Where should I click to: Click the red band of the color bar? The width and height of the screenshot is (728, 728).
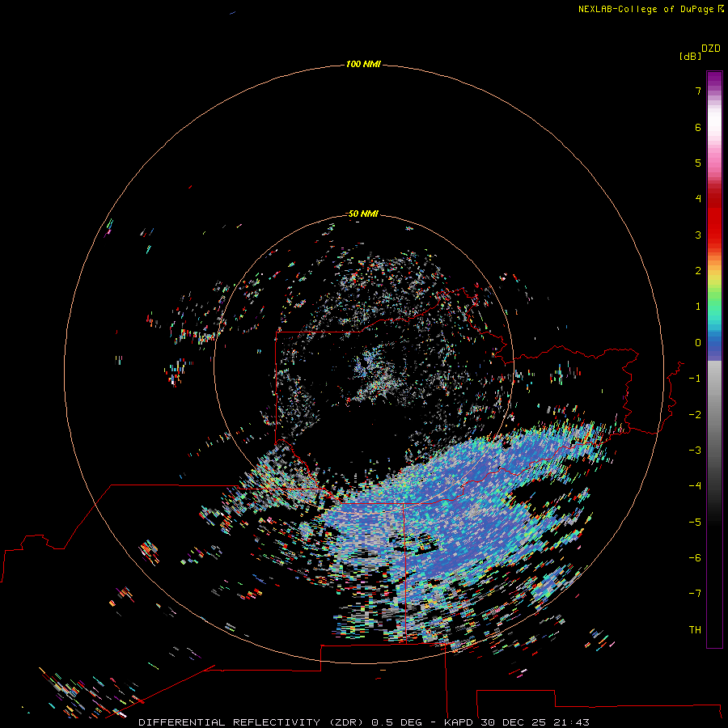(714, 214)
